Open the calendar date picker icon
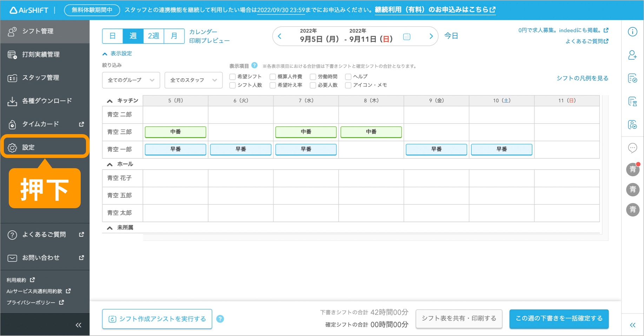 coord(406,36)
